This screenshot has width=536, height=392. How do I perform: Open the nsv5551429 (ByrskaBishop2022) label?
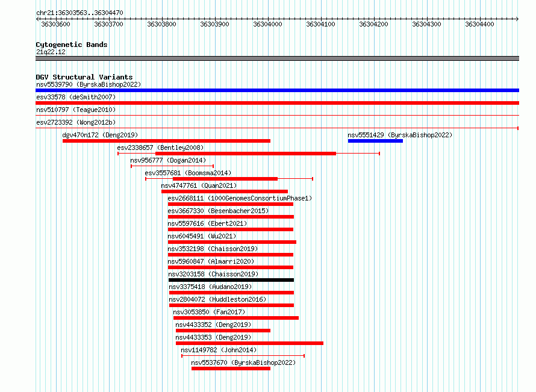[400, 135]
